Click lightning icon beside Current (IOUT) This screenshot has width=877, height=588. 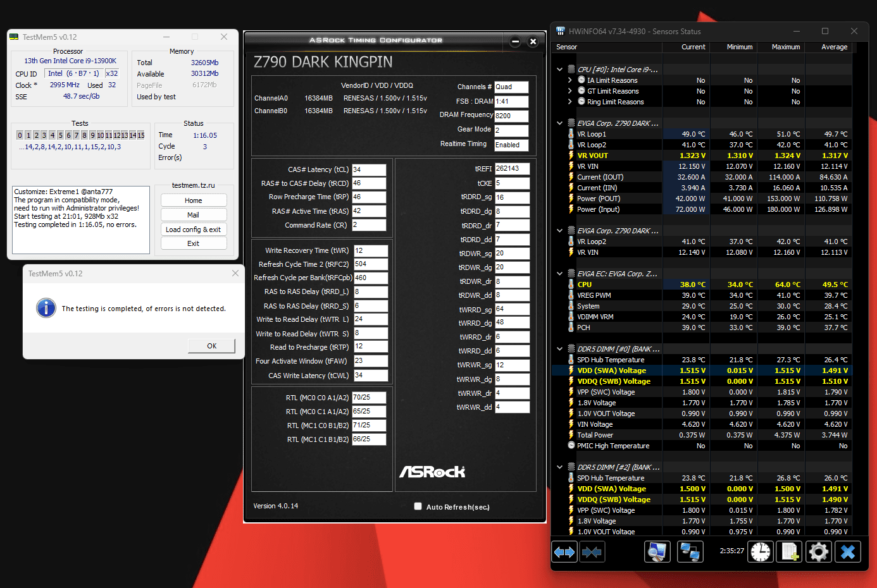pyautogui.click(x=571, y=177)
